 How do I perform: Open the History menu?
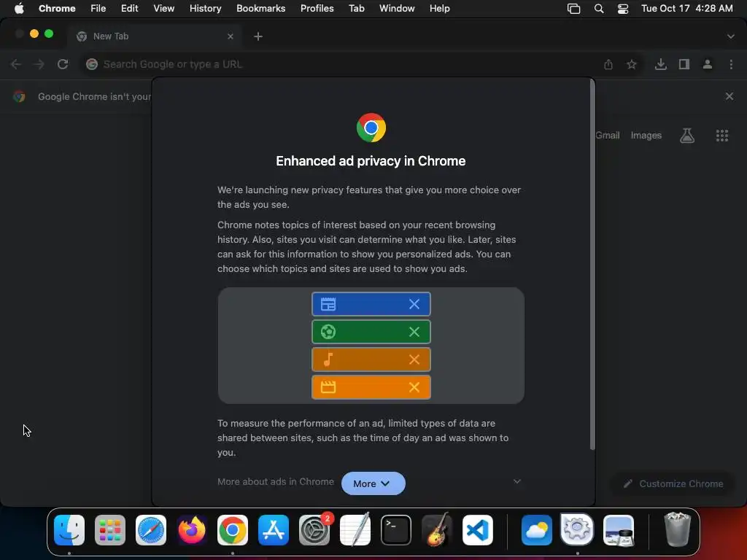coord(205,8)
